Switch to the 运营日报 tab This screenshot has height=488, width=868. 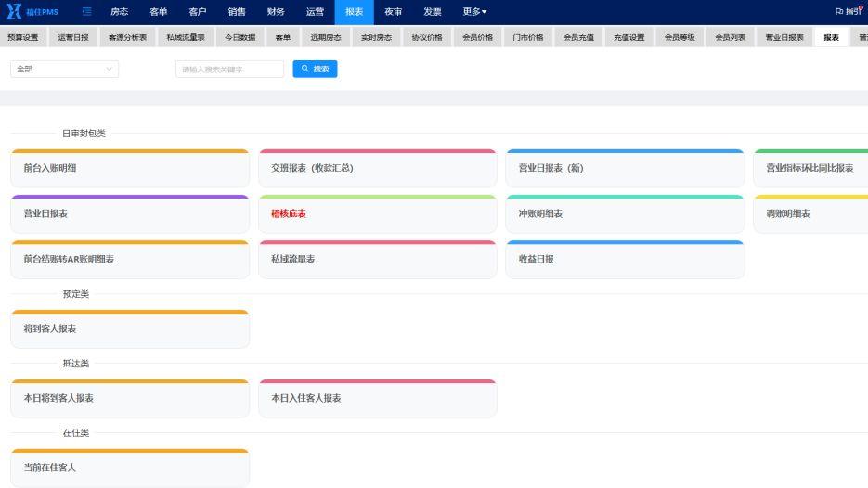73,38
